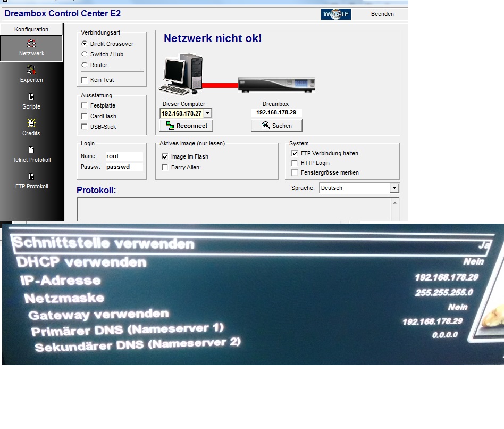The width and height of the screenshot is (504, 429).
Task: Enable Fenstergrösse merken checkbox
Action: pyautogui.click(x=295, y=172)
